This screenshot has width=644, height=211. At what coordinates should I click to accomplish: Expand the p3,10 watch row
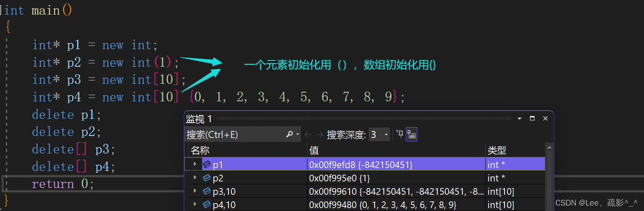[x=195, y=191]
